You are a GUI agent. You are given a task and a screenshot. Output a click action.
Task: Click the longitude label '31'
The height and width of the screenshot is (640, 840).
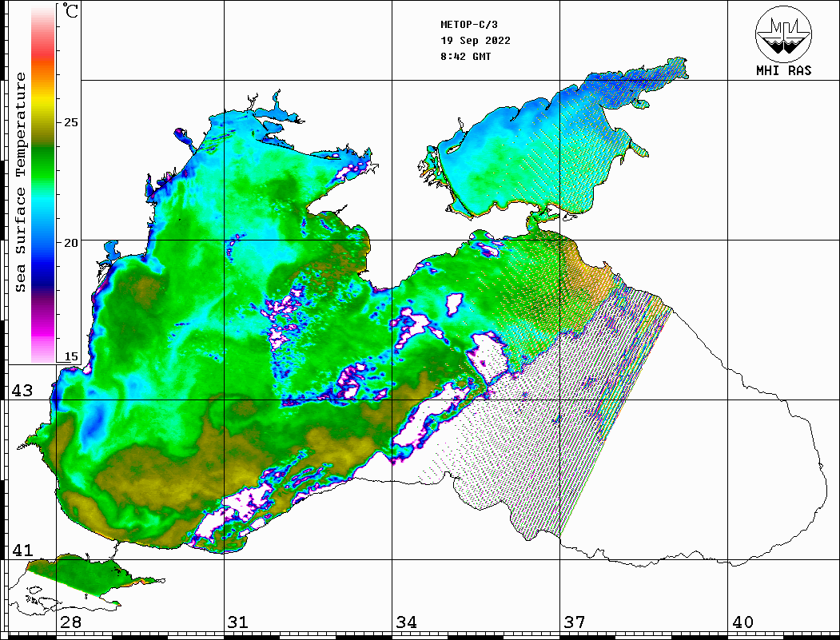(238, 622)
